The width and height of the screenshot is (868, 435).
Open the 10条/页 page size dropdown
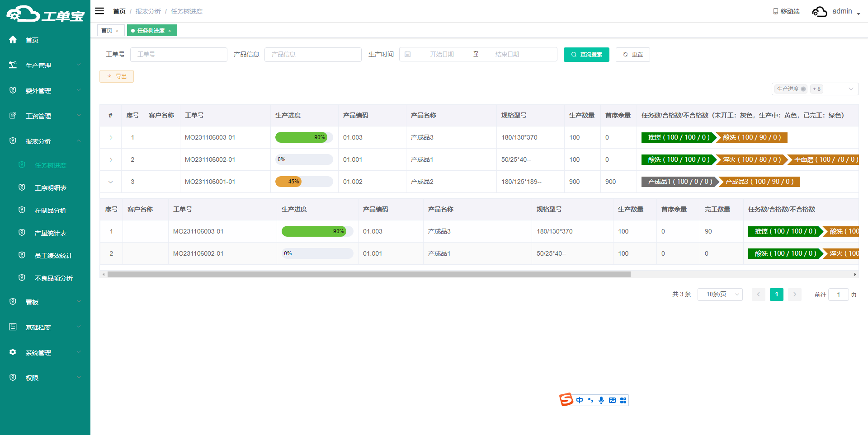(720, 295)
